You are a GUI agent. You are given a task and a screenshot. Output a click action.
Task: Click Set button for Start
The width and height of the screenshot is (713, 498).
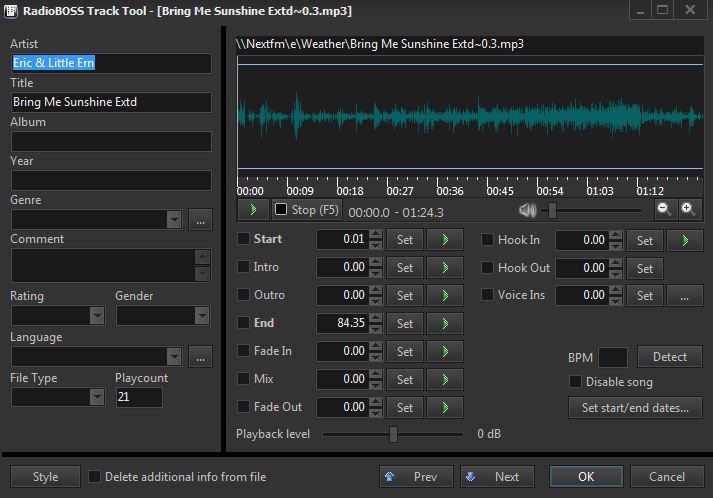pyautogui.click(x=405, y=240)
